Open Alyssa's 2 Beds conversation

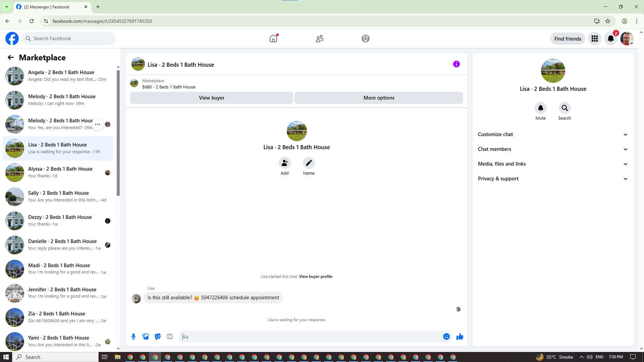[58, 172]
